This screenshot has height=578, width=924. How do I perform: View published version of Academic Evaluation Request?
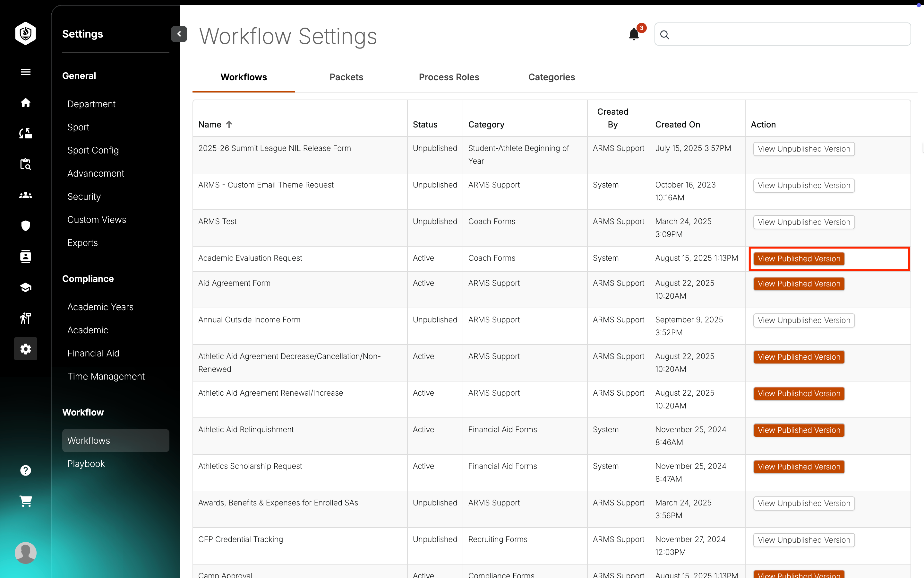[799, 259]
